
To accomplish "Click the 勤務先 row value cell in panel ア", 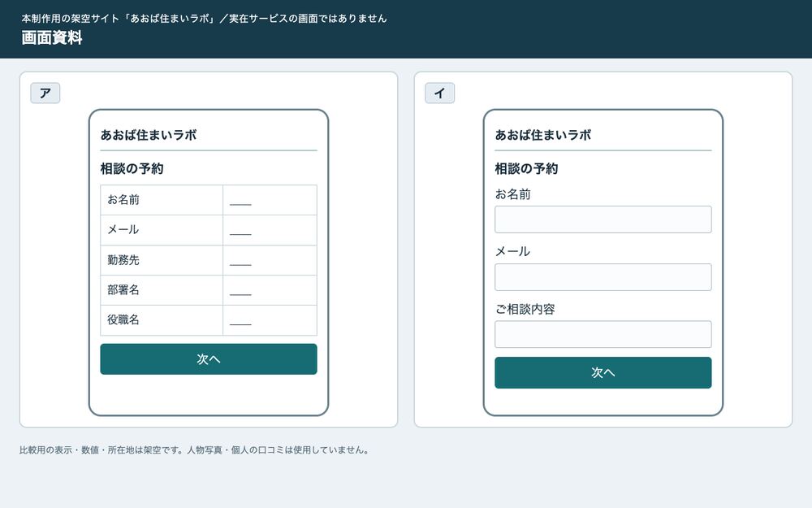I will click(x=270, y=260).
